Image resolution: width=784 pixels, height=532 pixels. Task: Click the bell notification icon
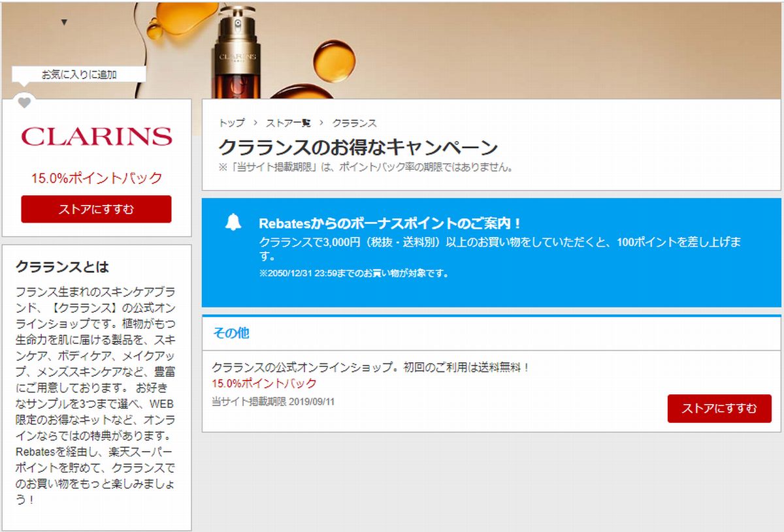[x=233, y=223]
